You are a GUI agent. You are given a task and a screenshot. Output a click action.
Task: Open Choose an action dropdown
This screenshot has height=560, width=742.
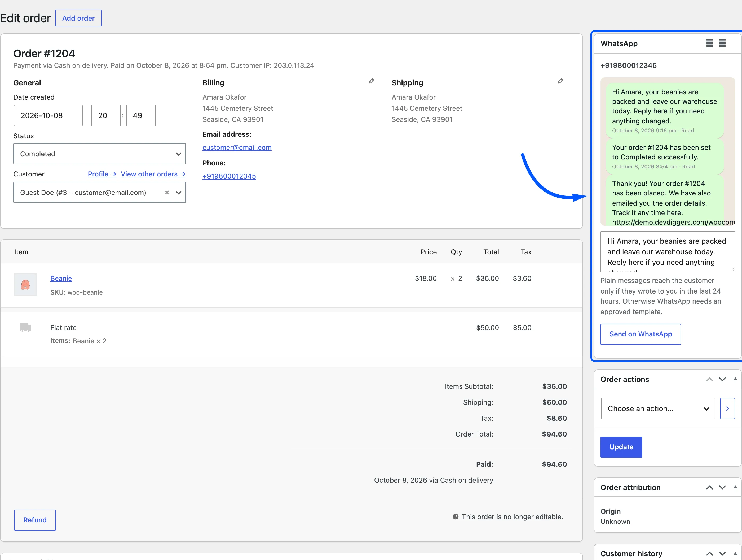pyautogui.click(x=658, y=408)
